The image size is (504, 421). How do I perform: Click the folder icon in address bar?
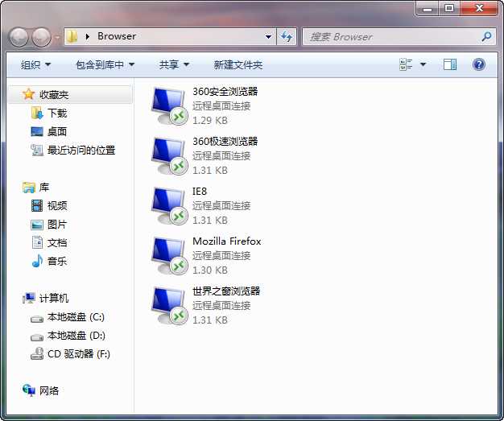pyautogui.click(x=72, y=37)
